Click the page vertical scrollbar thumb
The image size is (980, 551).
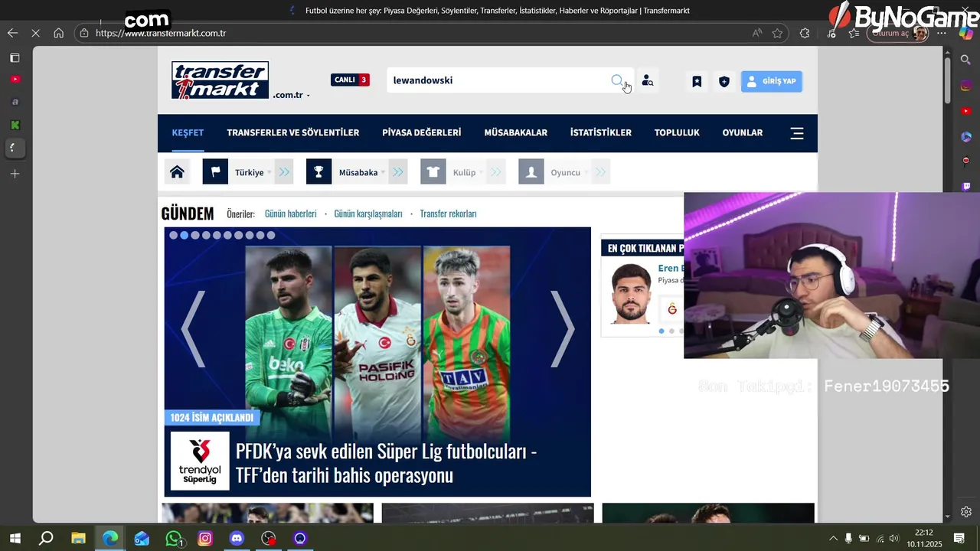[x=948, y=80]
